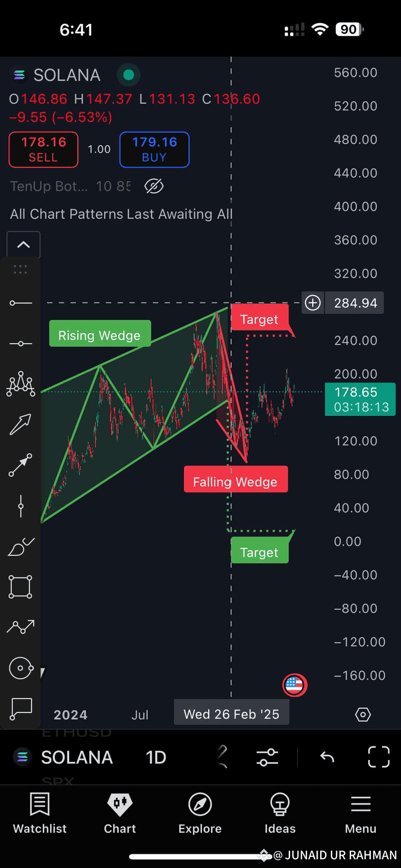Screen dimensions: 401x868
Task: Collapse the drawing toolbar with chevron
Action: click(23, 244)
